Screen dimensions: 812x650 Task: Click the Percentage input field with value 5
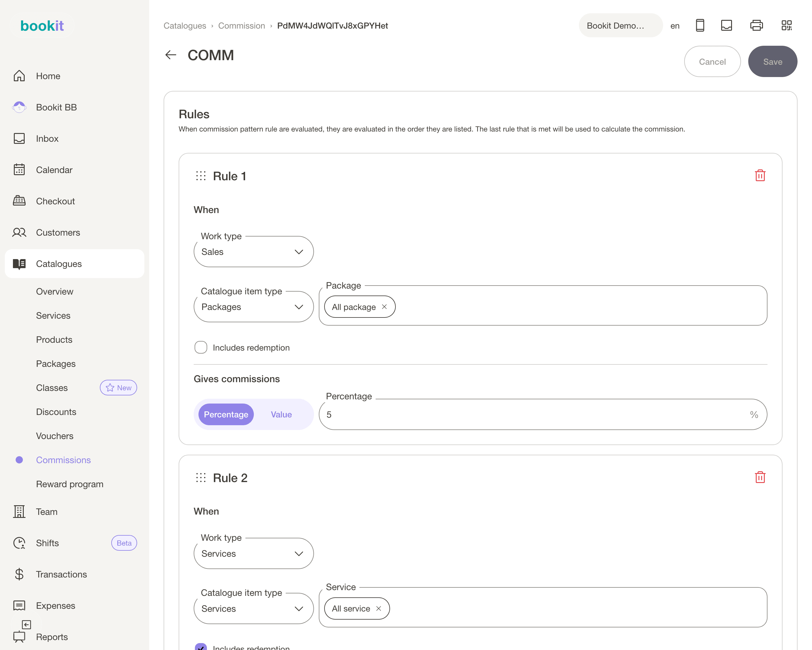(543, 414)
